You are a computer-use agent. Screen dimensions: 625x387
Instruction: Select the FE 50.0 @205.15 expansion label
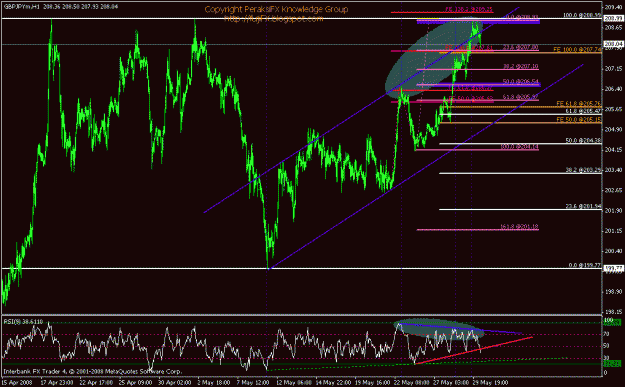tap(579, 120)
